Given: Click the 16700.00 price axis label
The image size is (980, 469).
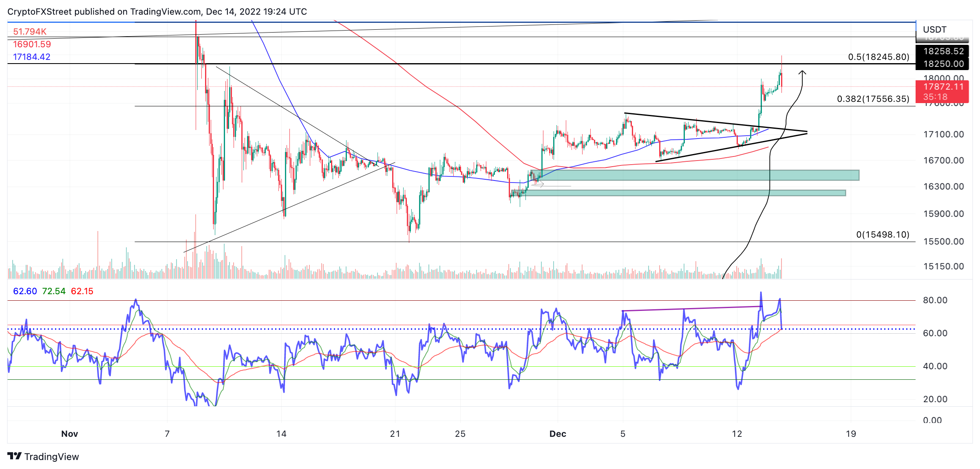Looking at the screenshot, I should [x=943, y=160].
